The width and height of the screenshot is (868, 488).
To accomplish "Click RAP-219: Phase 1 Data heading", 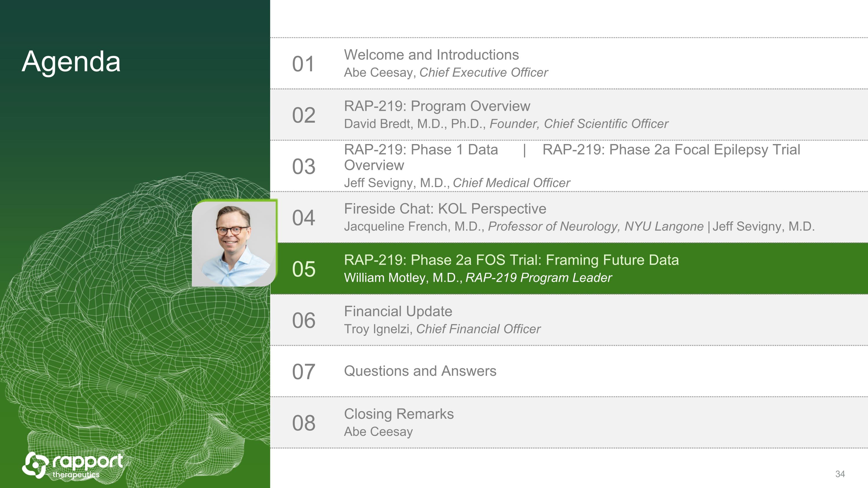I will click(420, 150).
